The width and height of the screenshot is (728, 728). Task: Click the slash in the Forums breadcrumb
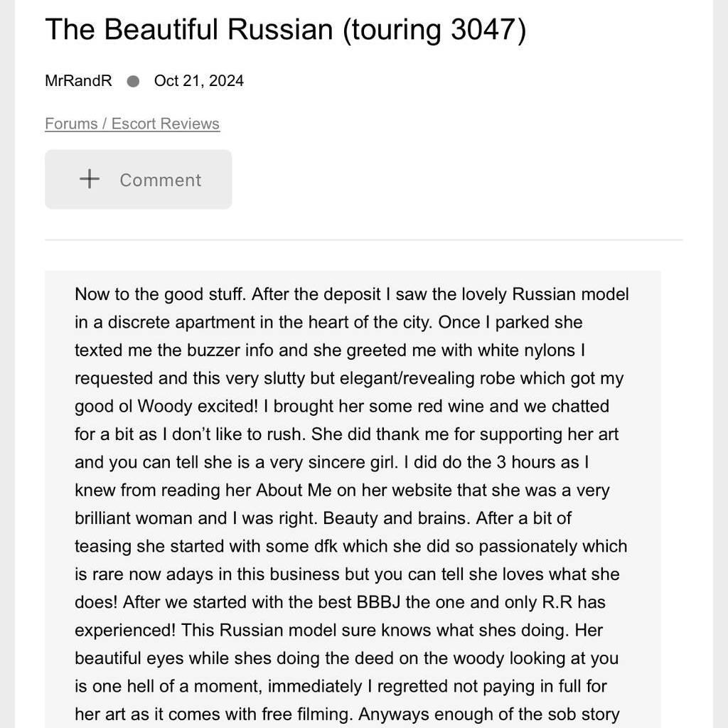(105, 124)
